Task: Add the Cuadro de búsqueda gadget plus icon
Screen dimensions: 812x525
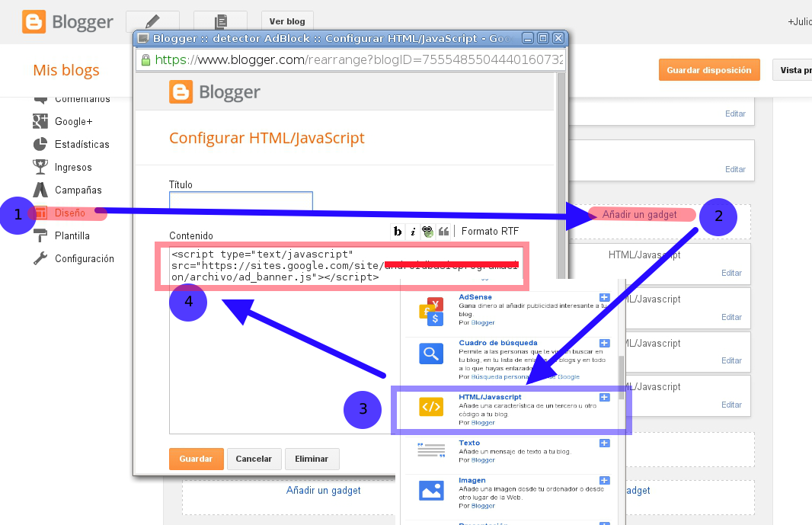Action: point(604,343)
